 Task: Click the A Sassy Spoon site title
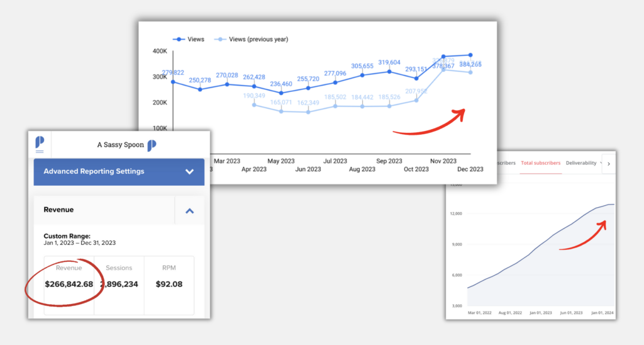tap(119, 145)
